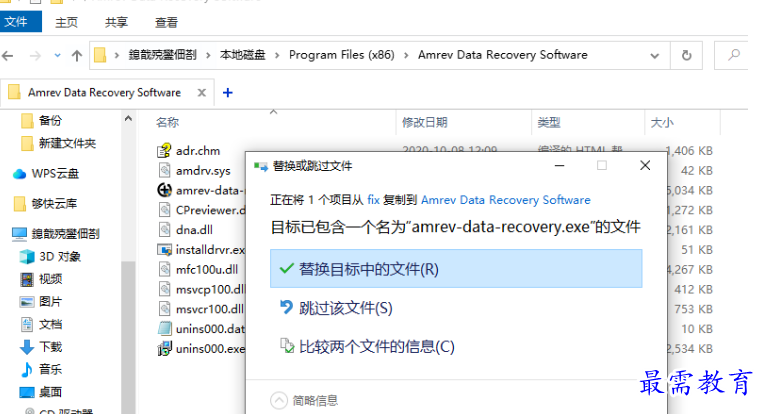Select the msvcp100.dll file icon
Screen dimensions: 761x414
tap(165, 289)
